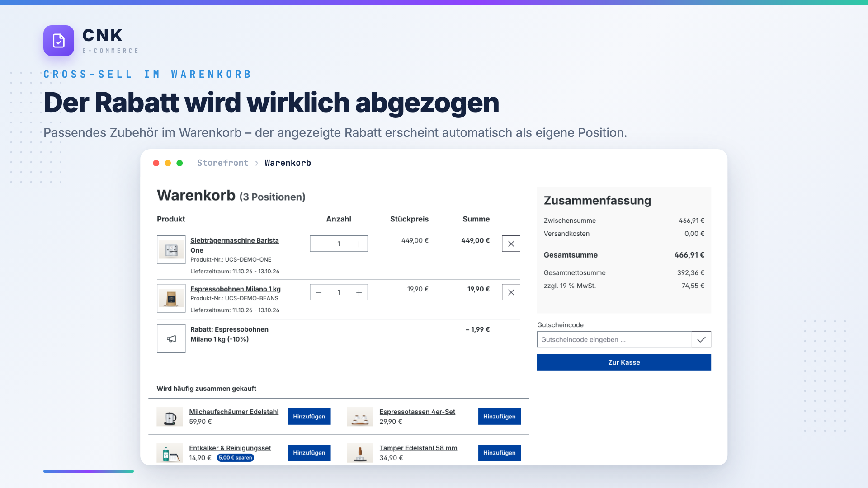The height and width of the screenshot is (488, 868).
Task: Open Espressotassen 4er-Set thumbnail image
Action: 360,417
